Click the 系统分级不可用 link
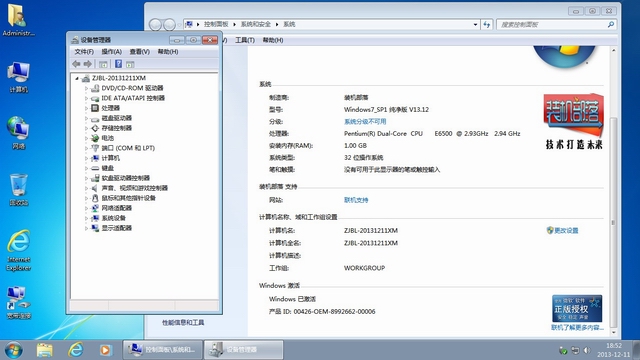The height and width of the screenshot is (360, 640). point(365,122)
